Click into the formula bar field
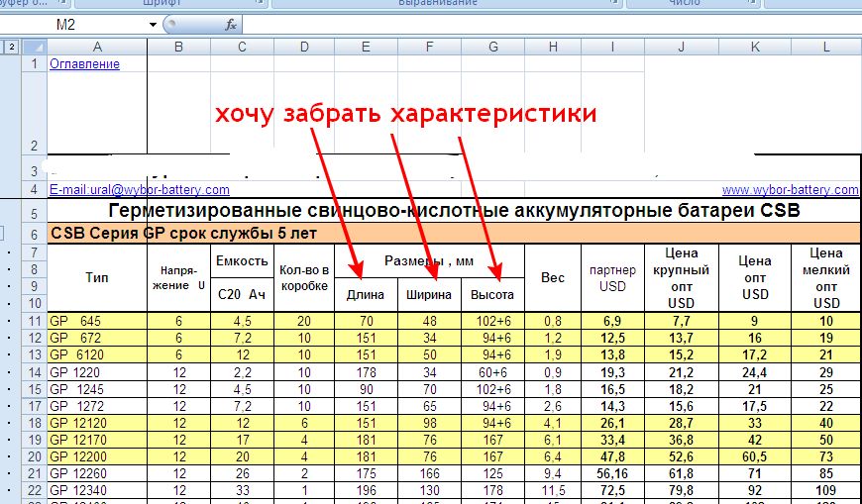The height and width of the screenshot is (504, 862). (552, 25)
